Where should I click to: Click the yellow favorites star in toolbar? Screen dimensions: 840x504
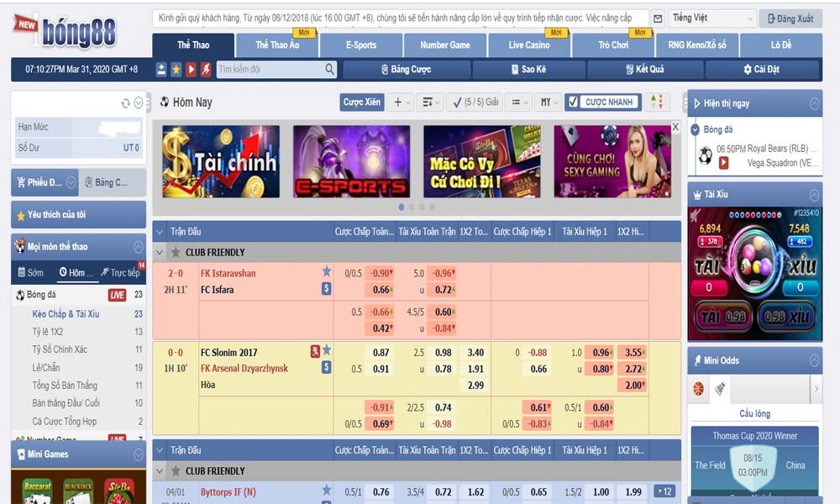click(x=176, y=70)
